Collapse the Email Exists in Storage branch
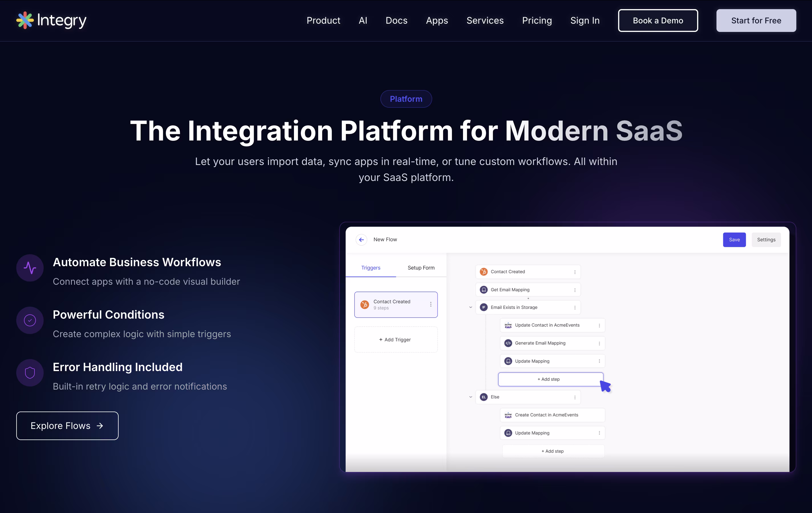The width and height of the screenshot is (812, 513). pyautogui.click(x=470, y=308)
